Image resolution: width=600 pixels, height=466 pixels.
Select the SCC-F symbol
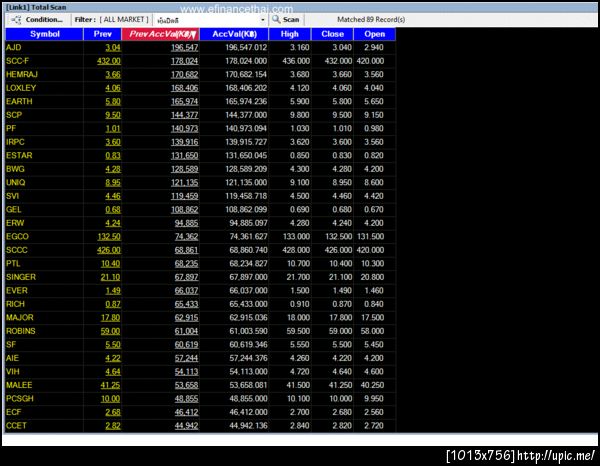click(17, 61)
